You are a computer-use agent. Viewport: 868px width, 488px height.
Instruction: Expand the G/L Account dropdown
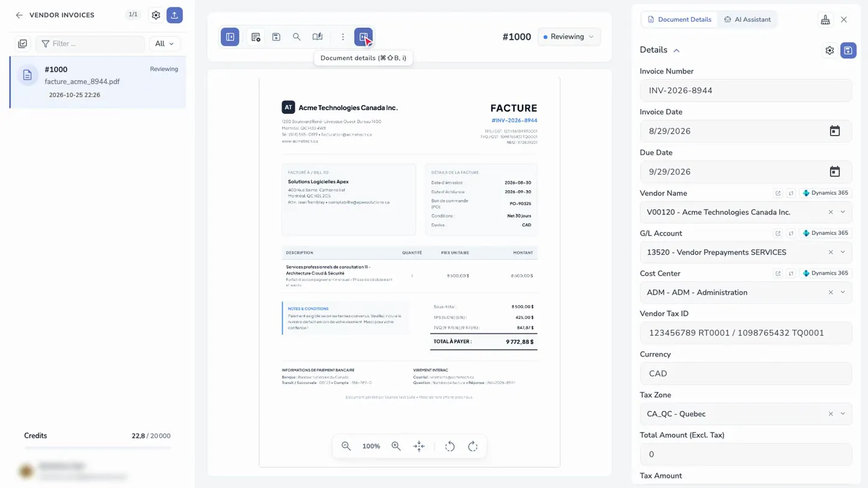pos(843,252)
